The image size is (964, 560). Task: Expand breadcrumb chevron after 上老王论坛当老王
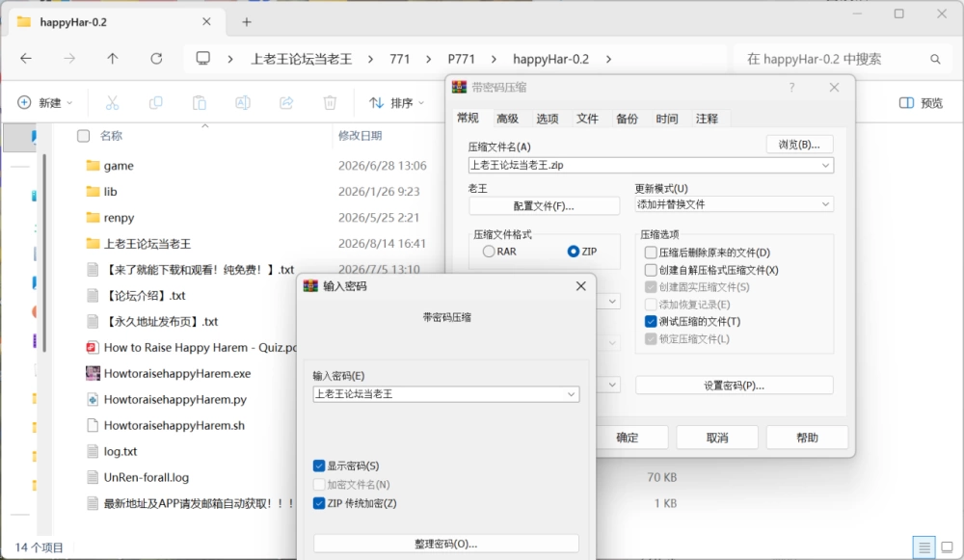point(370,59)
